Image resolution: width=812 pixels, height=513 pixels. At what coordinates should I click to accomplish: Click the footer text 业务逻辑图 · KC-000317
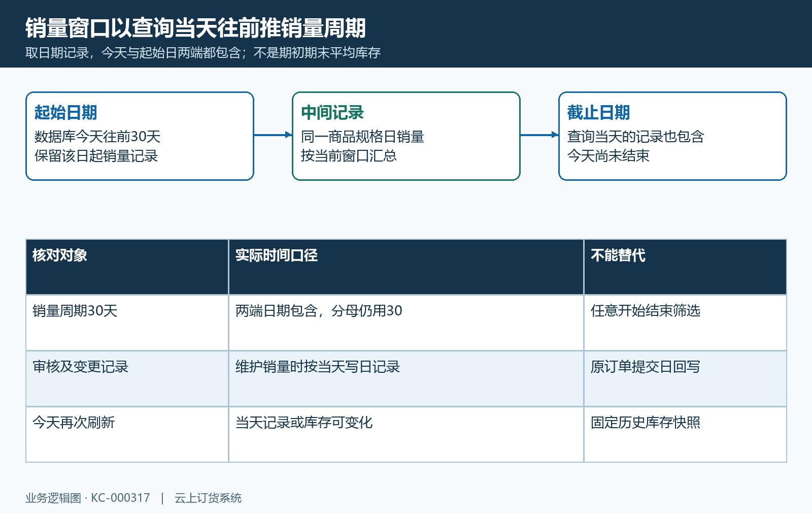pyautogui.click(x=88, y=498)
